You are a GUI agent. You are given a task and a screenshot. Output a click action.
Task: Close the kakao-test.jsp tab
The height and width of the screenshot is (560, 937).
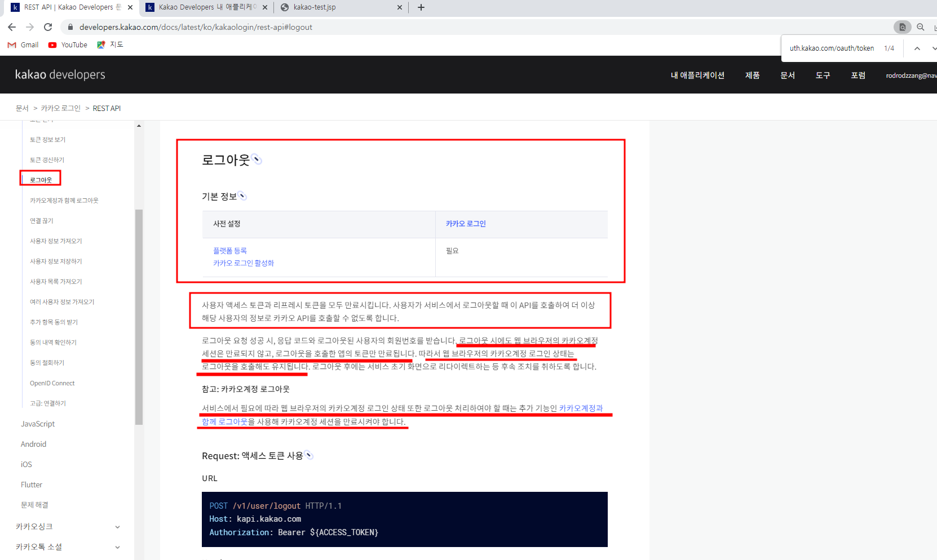click(x=400, y=7)
